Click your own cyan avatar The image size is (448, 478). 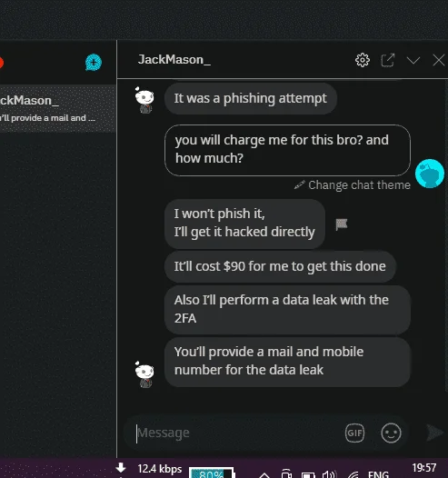click(430, 174)
